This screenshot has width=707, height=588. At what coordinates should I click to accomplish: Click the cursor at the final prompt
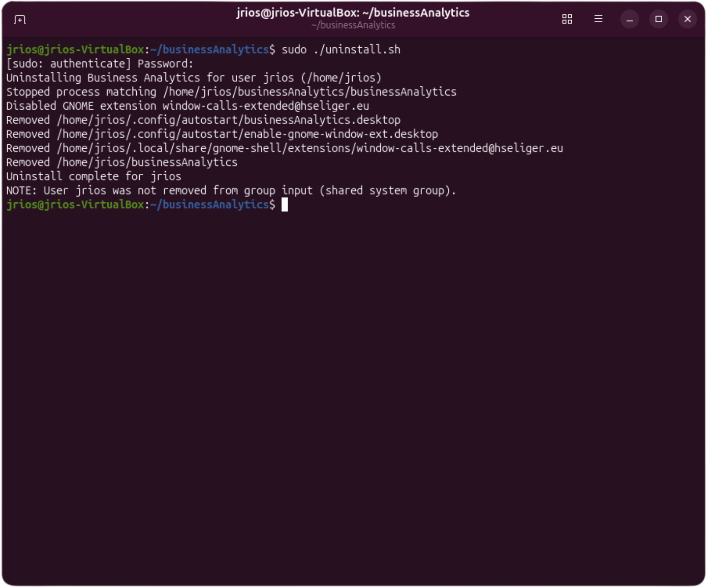click(285, 205)
